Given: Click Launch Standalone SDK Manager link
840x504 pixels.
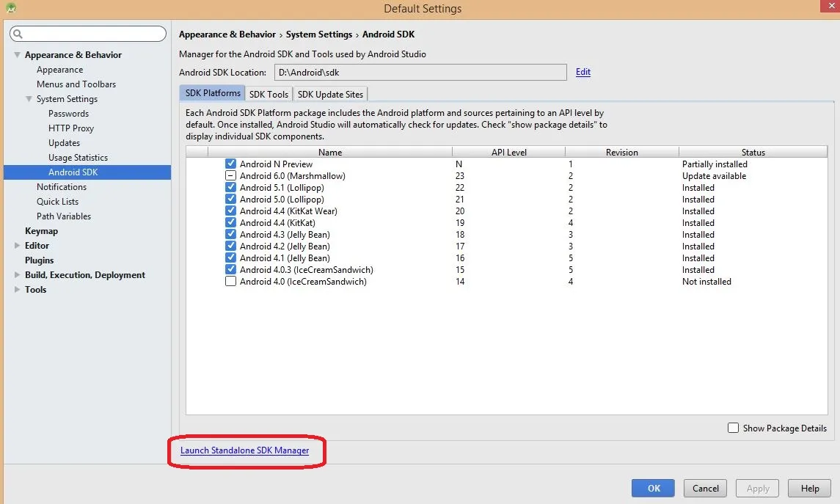Looking at the screenshot, I should coord(245,450).
